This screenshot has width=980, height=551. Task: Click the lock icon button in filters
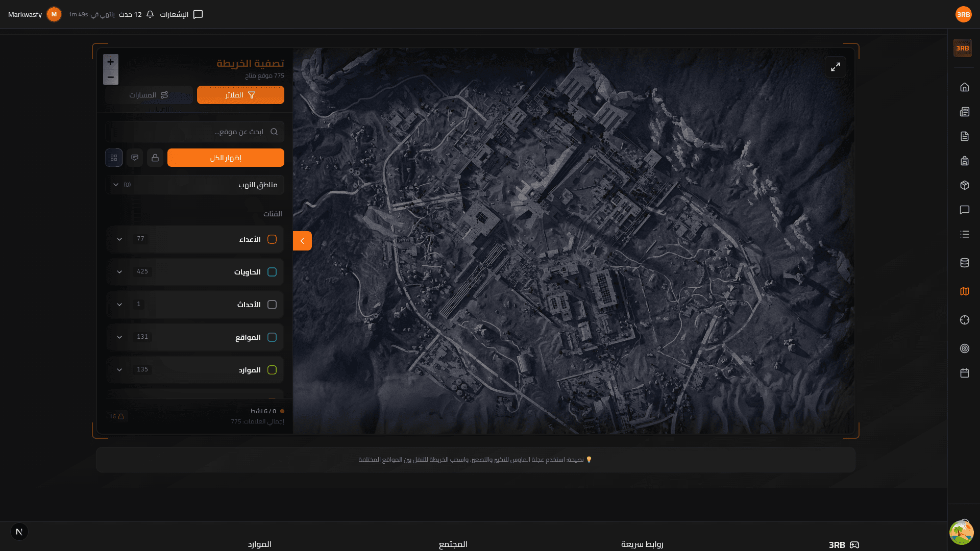click(155, 158)
